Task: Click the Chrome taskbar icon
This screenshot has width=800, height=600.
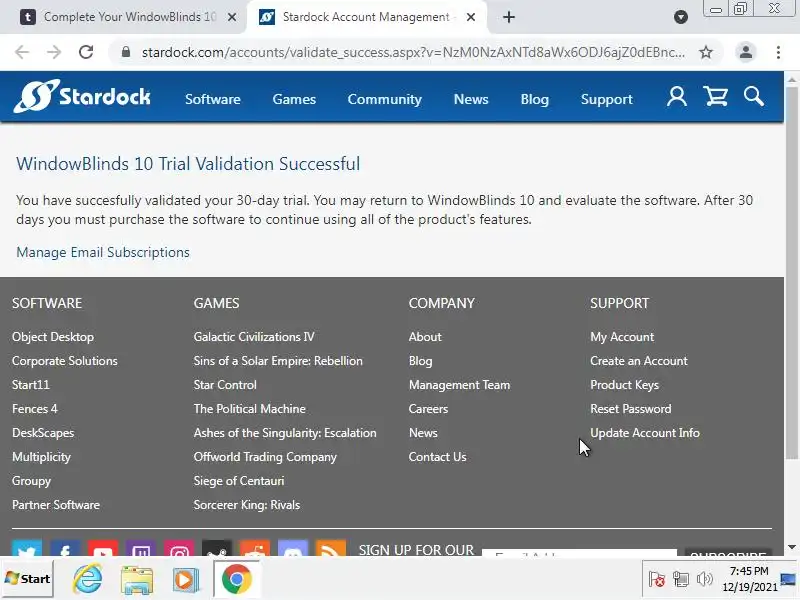Action: click(236, 579)
